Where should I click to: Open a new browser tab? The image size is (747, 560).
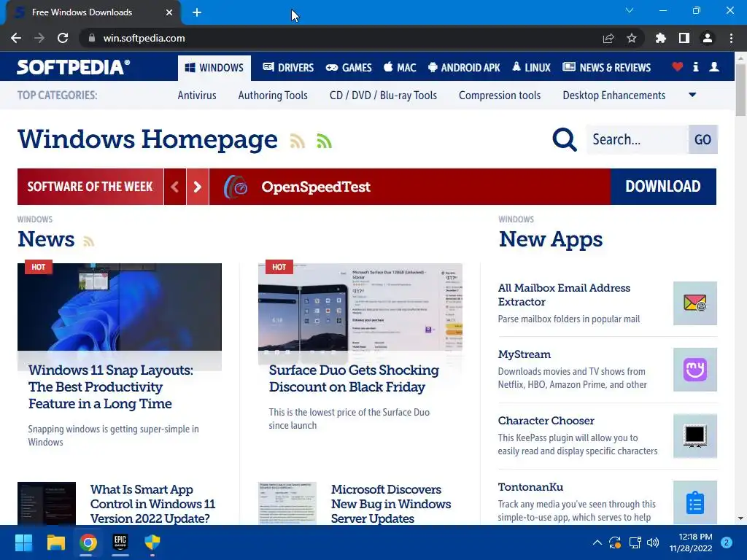click(197, 12)
